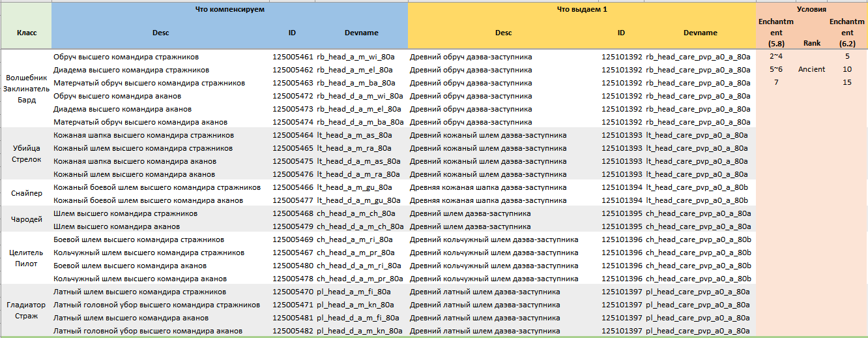The width and height of the screenshot is (868, 338).
Task: Click the cell with ID 125005482
Action: point(292,331)
